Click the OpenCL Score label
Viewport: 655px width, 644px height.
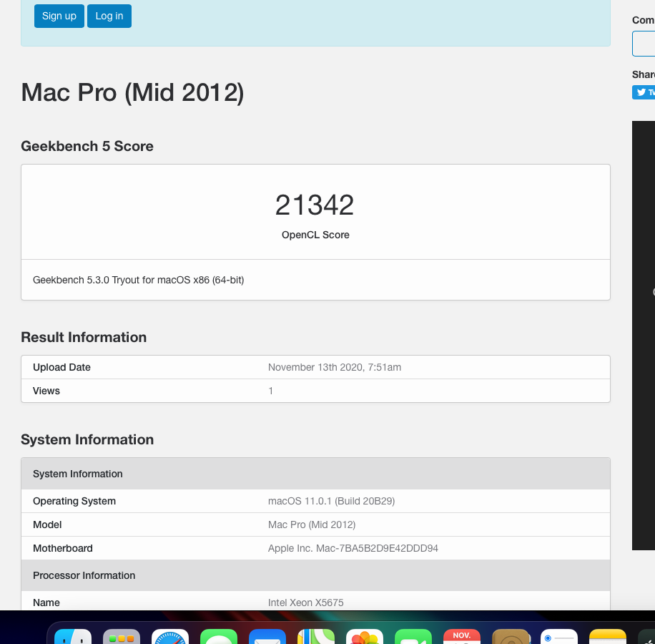[x=315, y=235]
